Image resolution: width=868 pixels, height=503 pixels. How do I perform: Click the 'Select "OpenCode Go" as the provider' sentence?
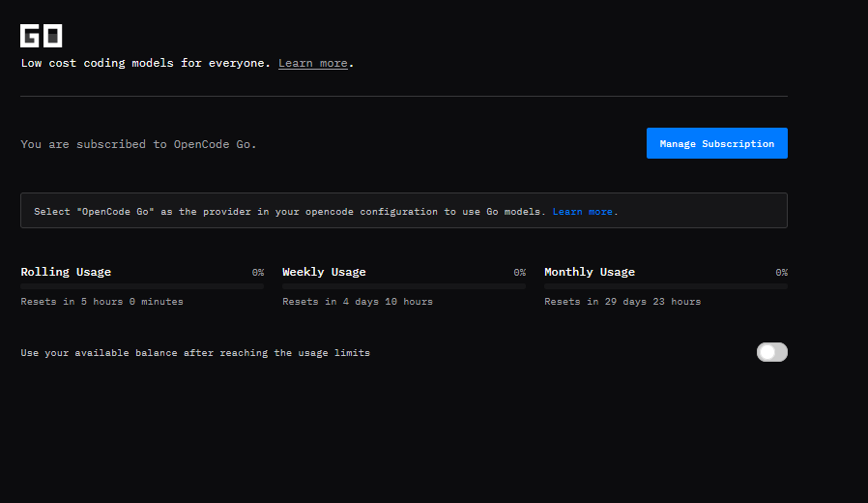[x=290, y=212]
